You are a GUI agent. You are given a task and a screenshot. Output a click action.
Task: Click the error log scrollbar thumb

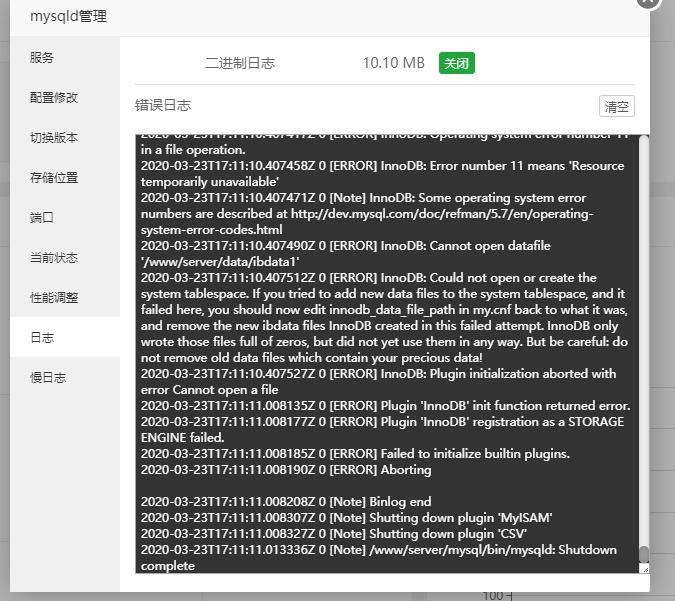[644, 554]
